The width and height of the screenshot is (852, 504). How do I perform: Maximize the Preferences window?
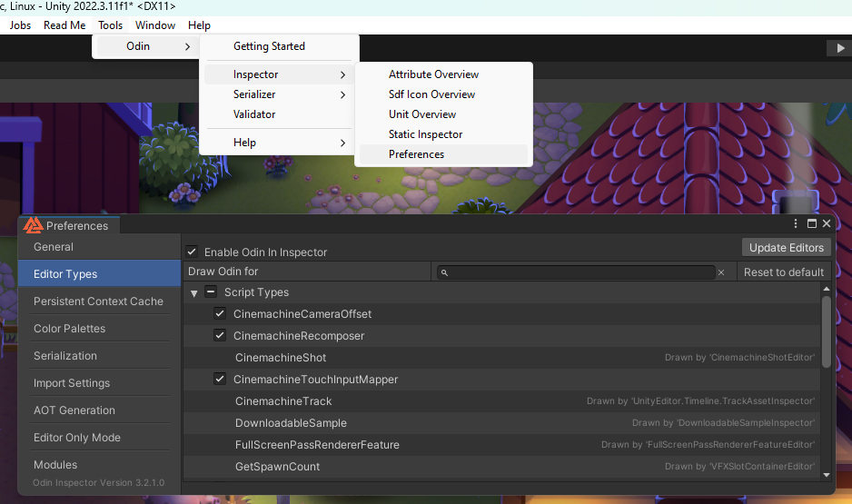point(812,223)
